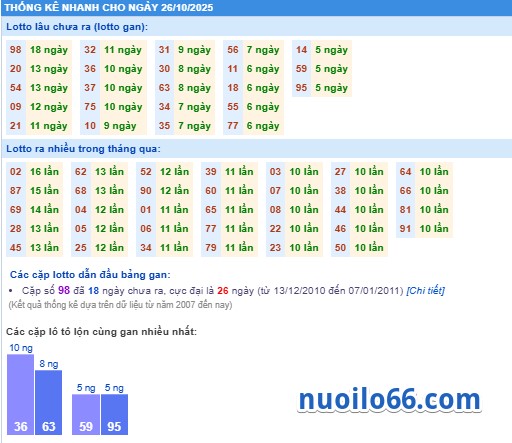Click lotto gan number 75
The height and width of the screenshot is (443, 512).
[x=90, y=107]
